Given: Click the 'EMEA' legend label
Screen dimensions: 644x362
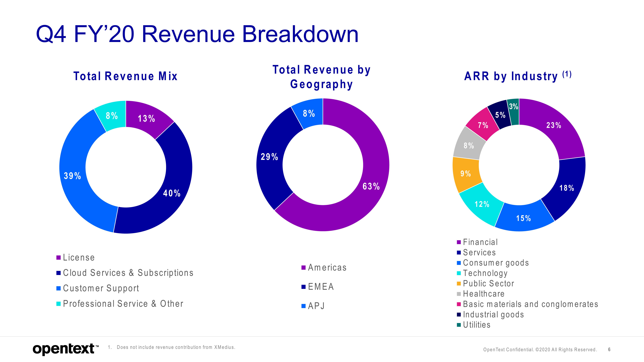Looking at the screenshot, I should [x=321, y=287].
